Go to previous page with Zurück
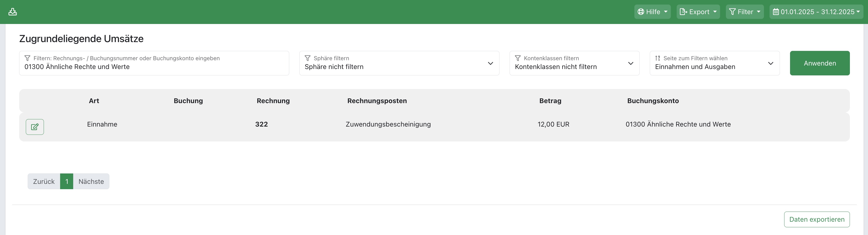Image resolution: width=868 pixels, height=235 pixels. pos(44,181)
